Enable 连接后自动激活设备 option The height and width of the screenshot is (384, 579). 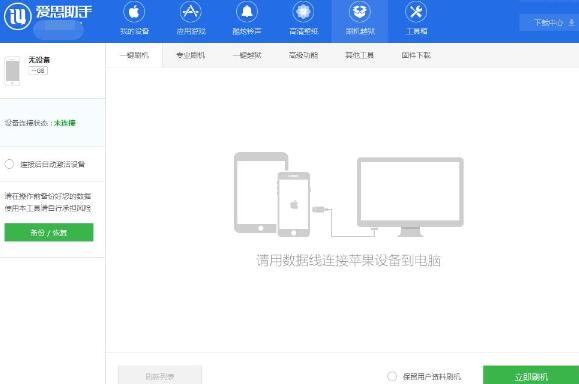pyautogui.click(x=9, y=164)
